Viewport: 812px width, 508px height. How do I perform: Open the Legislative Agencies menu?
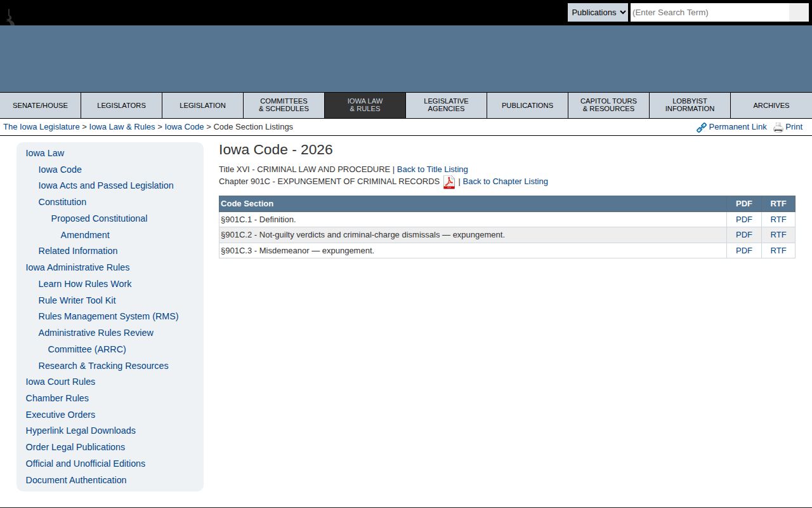coord(446,105)
